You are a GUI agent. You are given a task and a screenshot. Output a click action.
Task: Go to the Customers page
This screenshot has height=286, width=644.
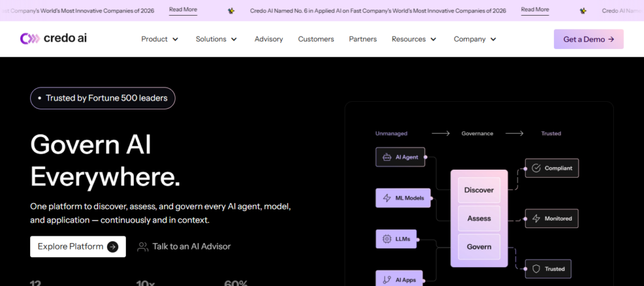tap(316, 39)
